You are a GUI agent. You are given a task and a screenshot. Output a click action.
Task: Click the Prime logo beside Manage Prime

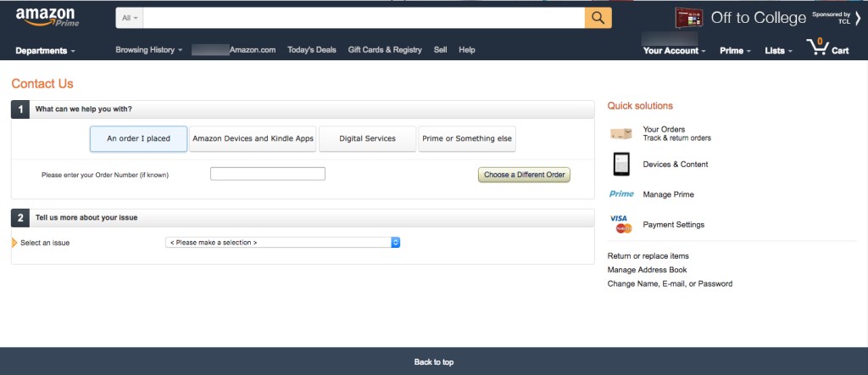620,194
